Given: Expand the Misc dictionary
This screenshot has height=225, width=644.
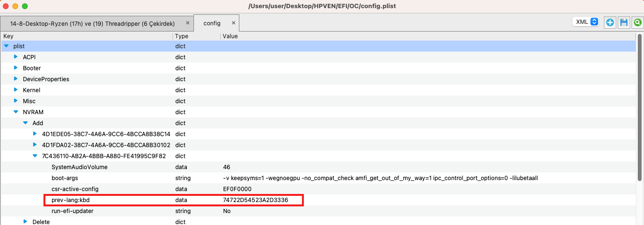Looking at the screenshot, I should [x=16, y=101].
